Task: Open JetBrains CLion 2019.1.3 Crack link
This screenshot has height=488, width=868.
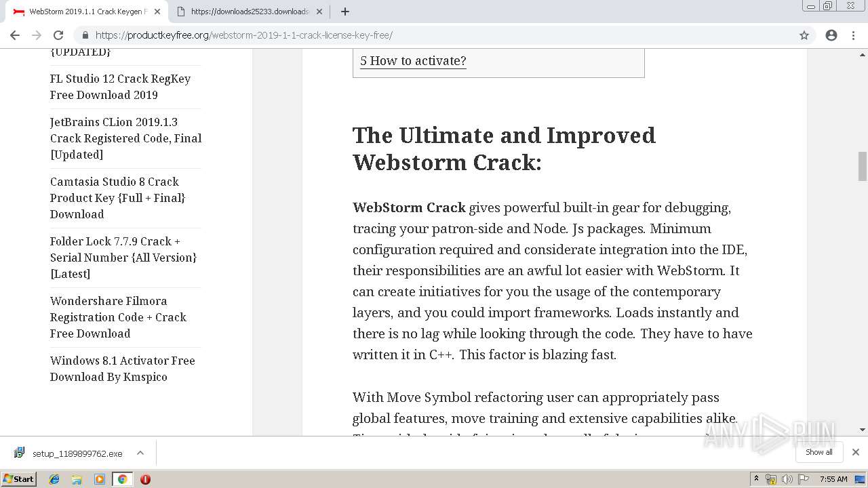Action: [125, 138]
